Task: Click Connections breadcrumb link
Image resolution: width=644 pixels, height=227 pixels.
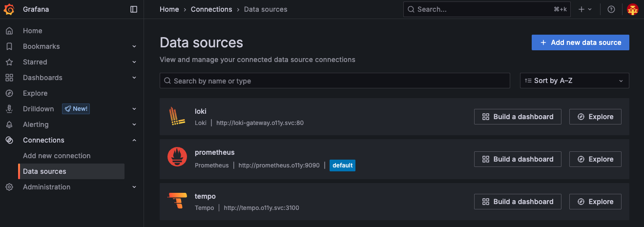Action: coord(211,9)
